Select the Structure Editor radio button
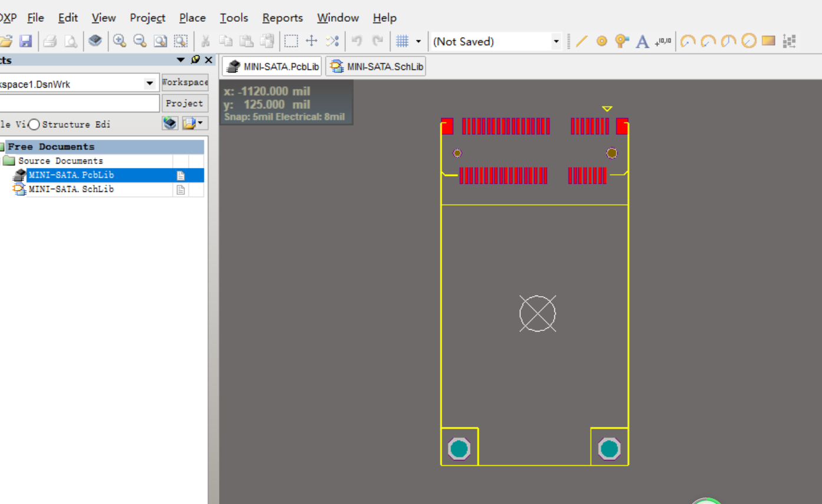Image resolution: width=822 pixels, height=504 pixels. pyautogui.click(x=34, y=124)
